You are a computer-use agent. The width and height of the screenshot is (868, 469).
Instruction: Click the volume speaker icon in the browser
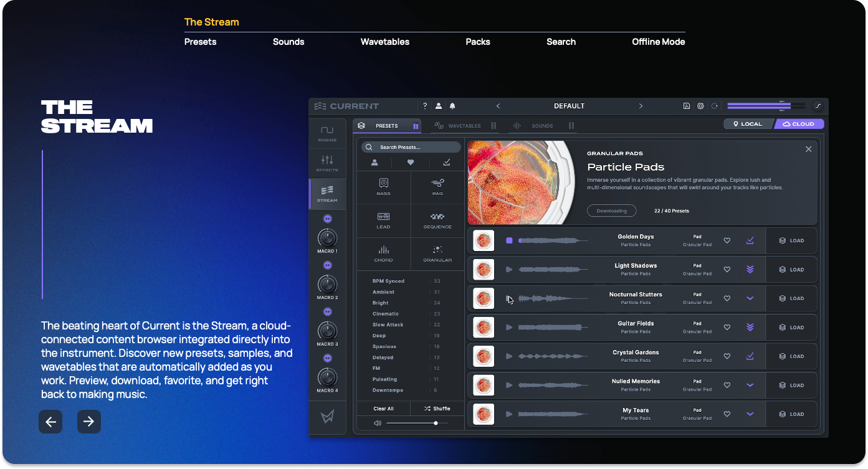[377, 423]
